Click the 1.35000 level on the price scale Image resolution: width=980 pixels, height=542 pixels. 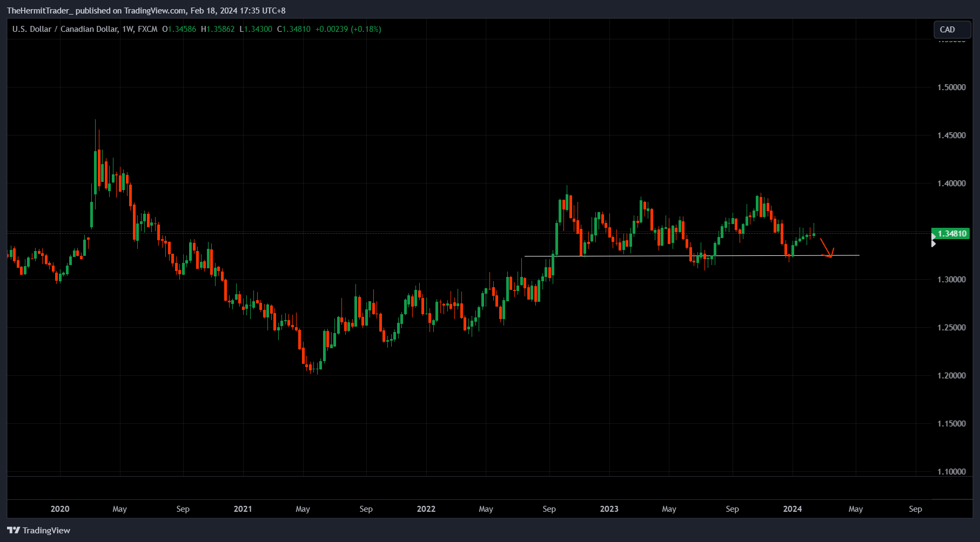point(950,231)
